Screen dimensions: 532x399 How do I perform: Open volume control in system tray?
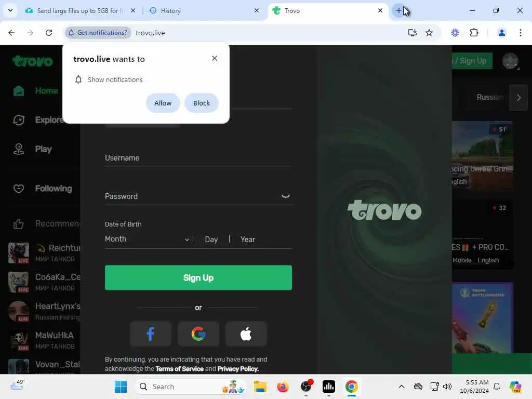tap(447, 387)
